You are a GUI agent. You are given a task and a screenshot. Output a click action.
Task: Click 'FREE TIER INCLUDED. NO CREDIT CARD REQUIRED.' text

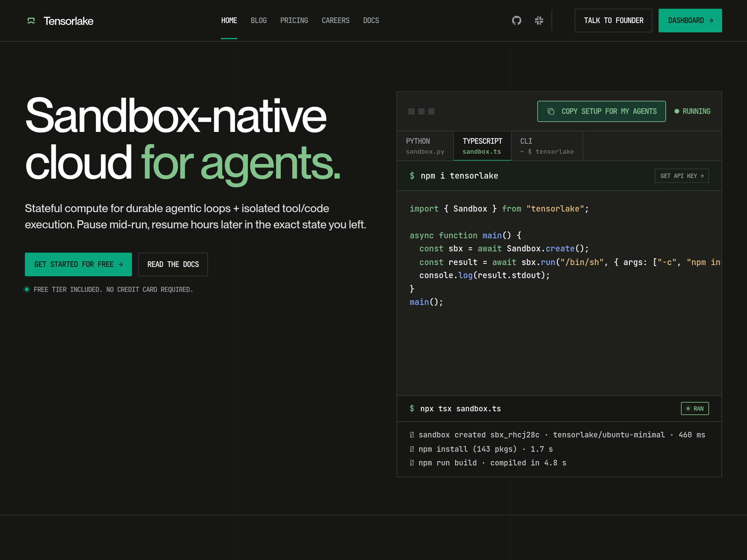click(x=114, y=290)
